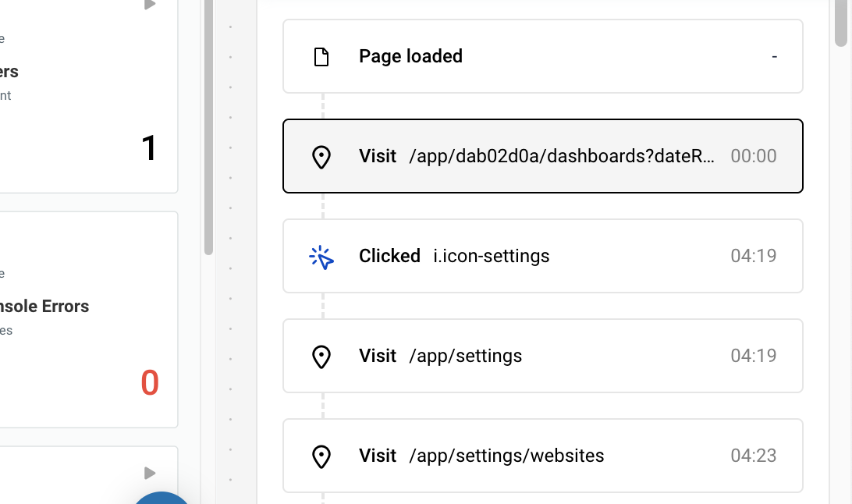Jump to the 04:19 timestamp of the Clicked event
852x504 pixels.
click(x=753, y=256)
